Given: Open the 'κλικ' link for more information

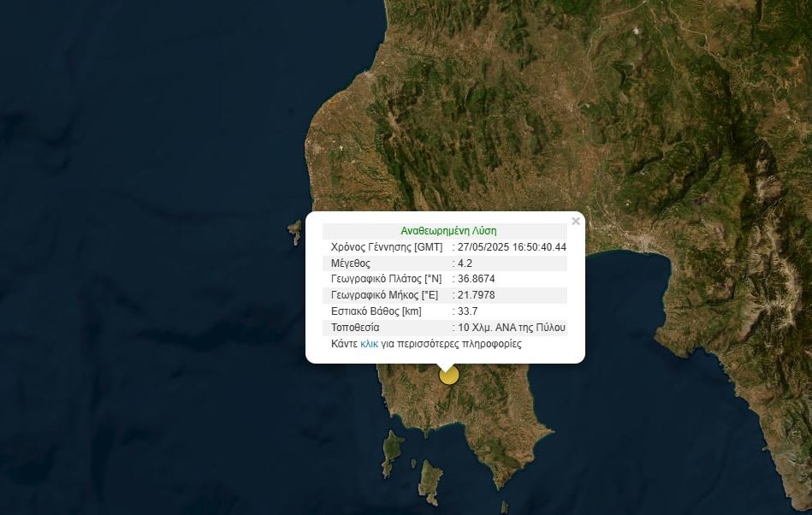Looking at the screenshot, I should click(x=369, y=344).
